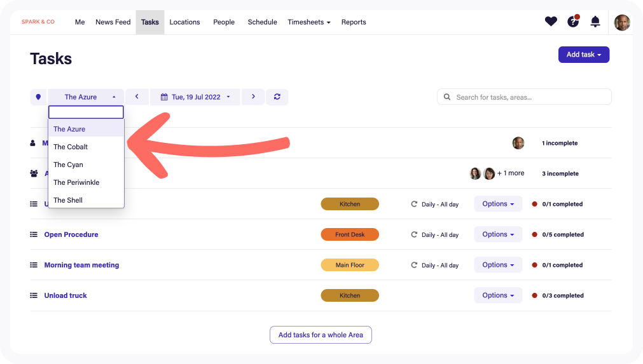Image resolution: width=643 pixels, height=364 pixels.
Task: Click the + 1 more assignees text
Action: point(511,173)
